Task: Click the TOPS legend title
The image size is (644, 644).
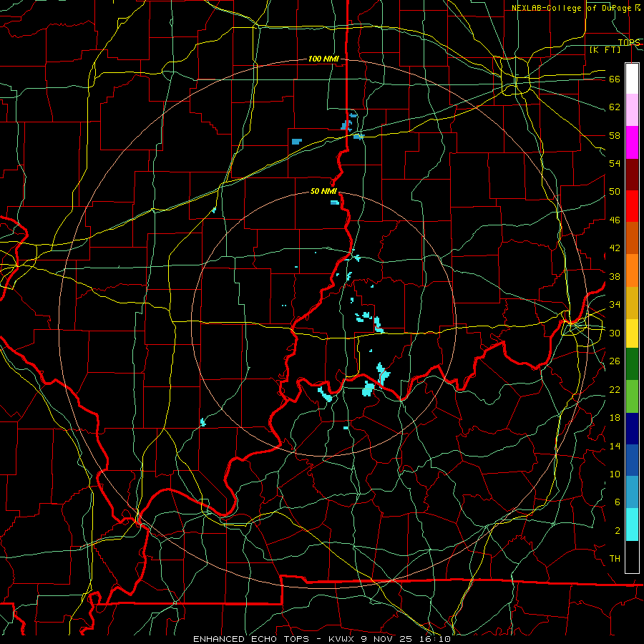Action: pos(629,42)
